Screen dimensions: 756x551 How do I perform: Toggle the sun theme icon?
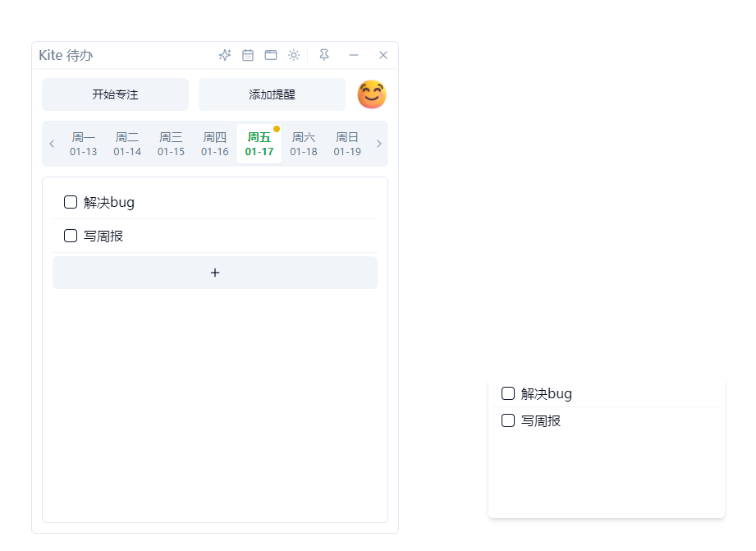tap(294, 55)
